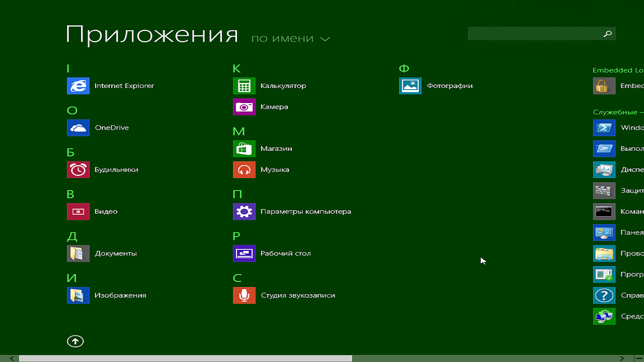Select the 'М' letter group header
Image resolution: width=644 pixels, height=362 pixels.
238,131
